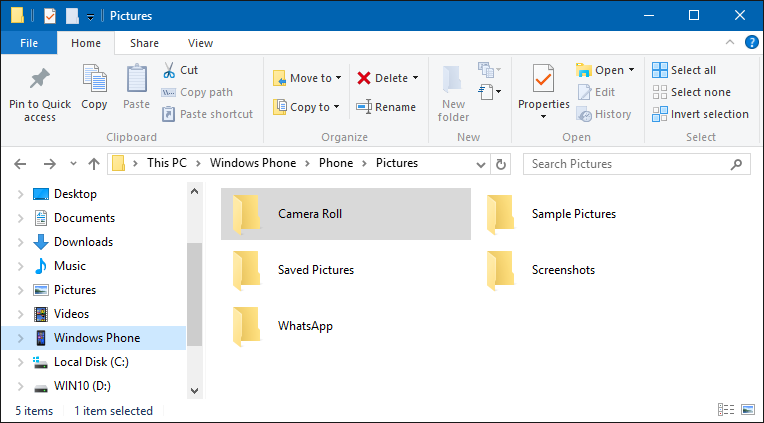Image resolution: width=764 pixels, height=423 pixels.
Task: Select the Saved Pictures folder
Action: (294, 270)
